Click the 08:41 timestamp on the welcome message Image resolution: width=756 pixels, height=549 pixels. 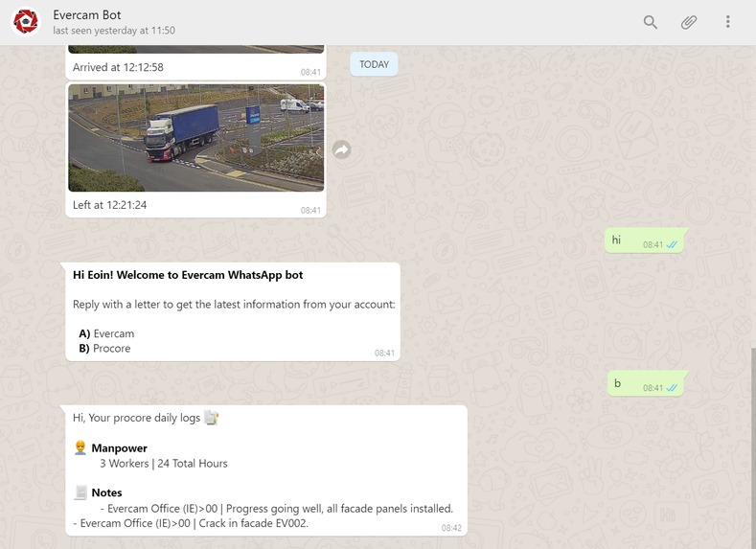pos(384,354)
